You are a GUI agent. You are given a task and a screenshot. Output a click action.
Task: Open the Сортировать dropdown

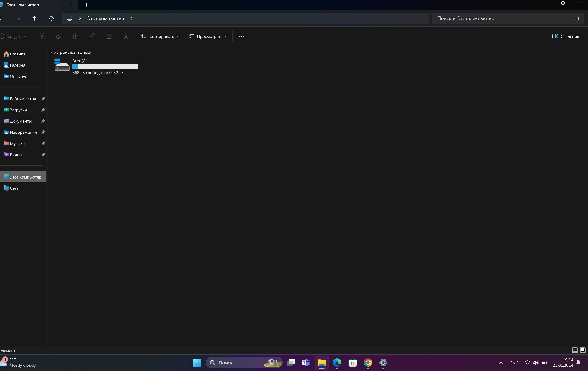click(x=160, y=36)
